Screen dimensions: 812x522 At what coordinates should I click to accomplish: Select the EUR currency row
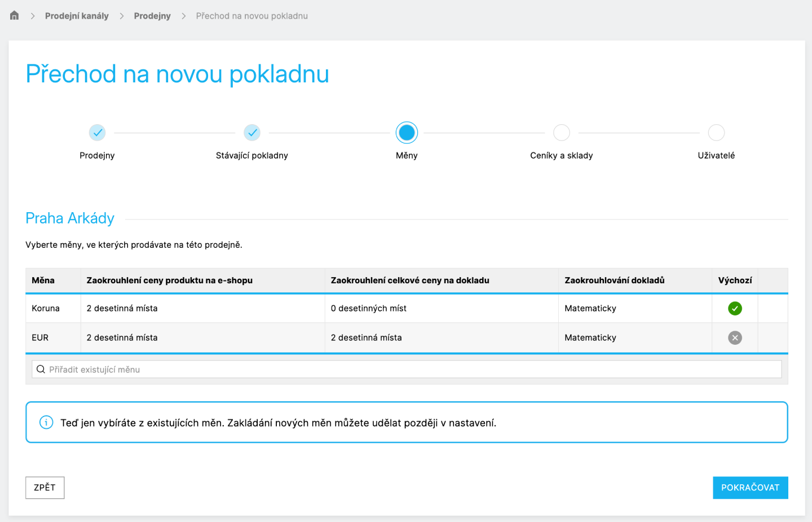407,337
